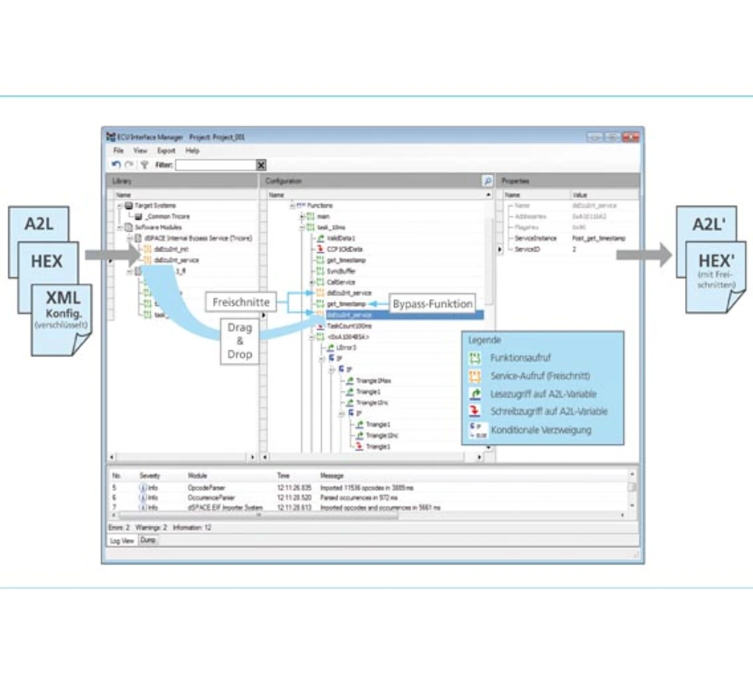Select the Triangle1Max tree item
753x700 pixels.
point(374,381)
